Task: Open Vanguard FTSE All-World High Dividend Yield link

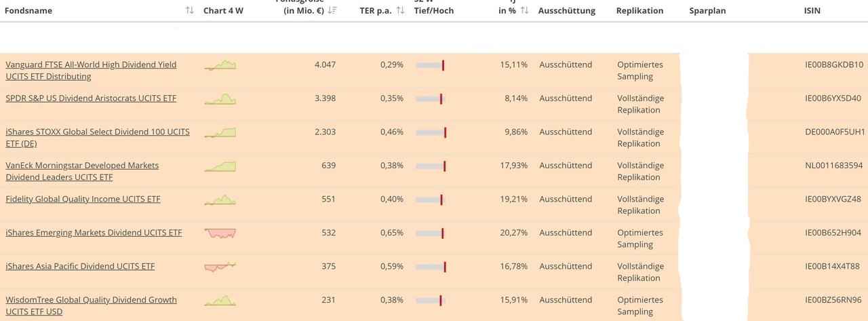Action: pyautogui.click(x=91, y=71)
